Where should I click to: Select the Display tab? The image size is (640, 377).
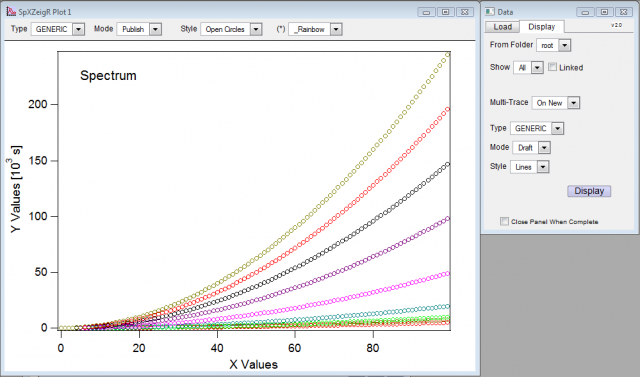coord(542,27)
